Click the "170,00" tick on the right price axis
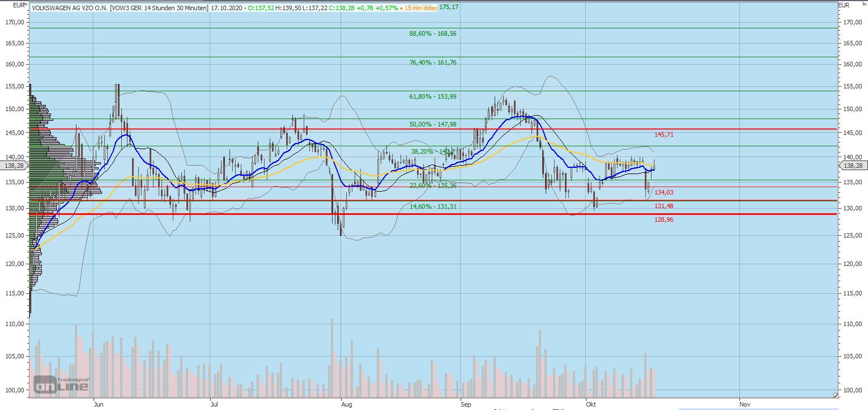The height and width of the screenshot is (410, 868). coord(853,22)
